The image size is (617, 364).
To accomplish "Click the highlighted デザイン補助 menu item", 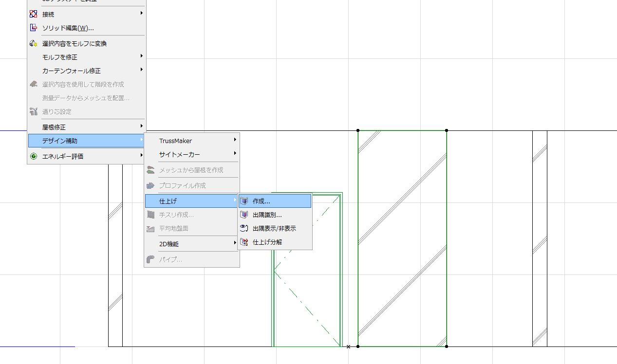I will (87, 141).
